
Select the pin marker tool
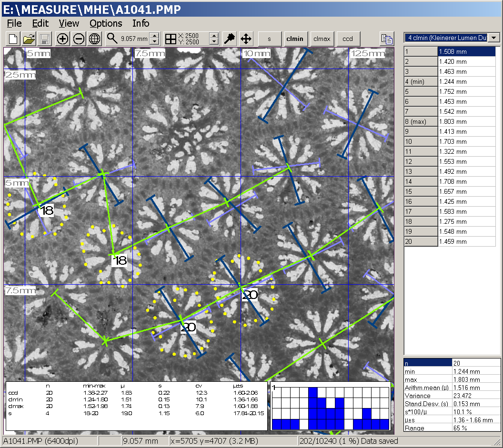point(230,39)
